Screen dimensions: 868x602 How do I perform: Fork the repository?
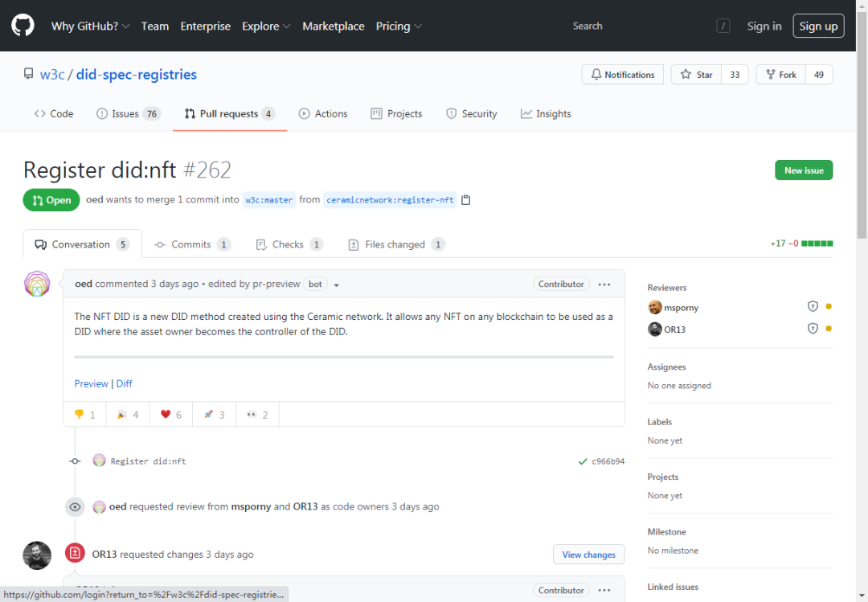click(x=781, y=74)
